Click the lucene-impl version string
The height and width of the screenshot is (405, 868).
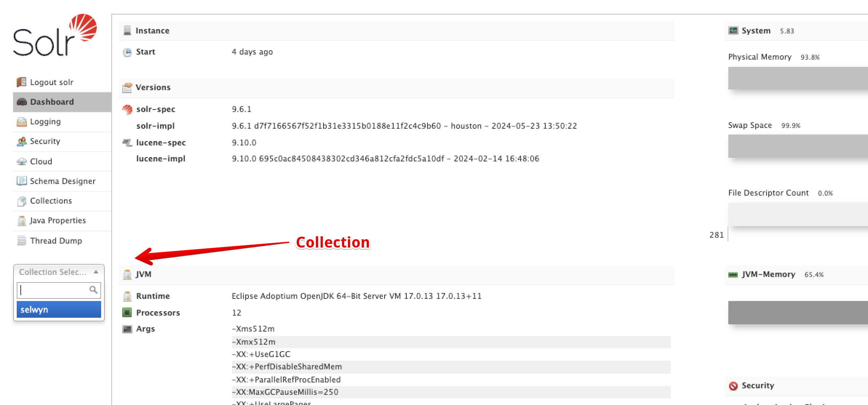coord(386,159)
